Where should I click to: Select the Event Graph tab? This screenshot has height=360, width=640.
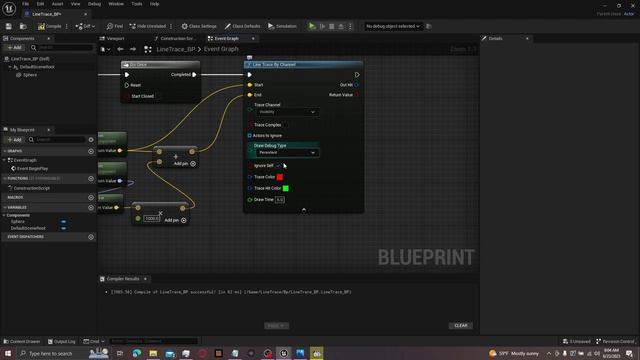coord(227,38)
